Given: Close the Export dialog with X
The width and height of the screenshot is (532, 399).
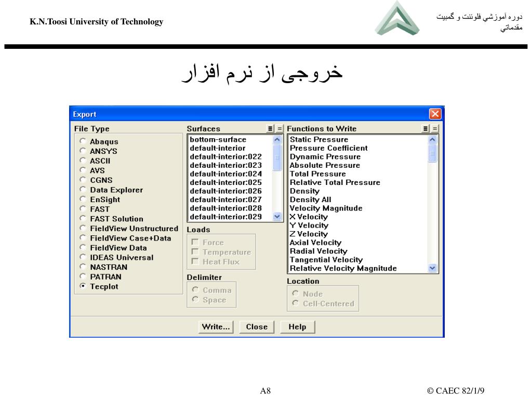Looking at the screenshot, I should point(435,114).
